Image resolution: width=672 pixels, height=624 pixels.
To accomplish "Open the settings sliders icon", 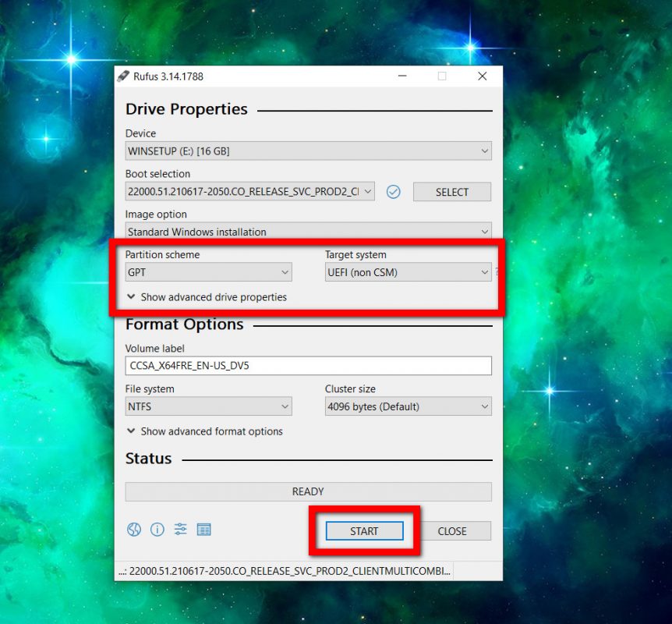I will tap(181, 530).
